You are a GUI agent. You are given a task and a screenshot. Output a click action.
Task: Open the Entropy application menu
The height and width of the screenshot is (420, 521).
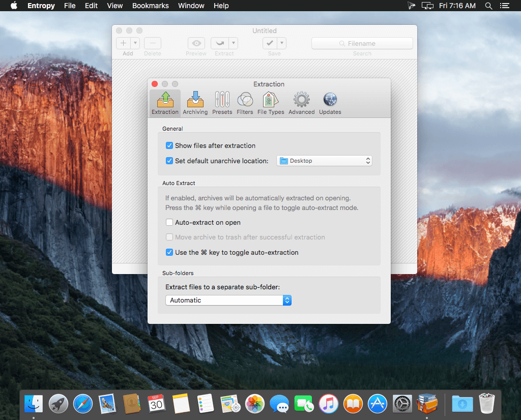click(41, 6)
